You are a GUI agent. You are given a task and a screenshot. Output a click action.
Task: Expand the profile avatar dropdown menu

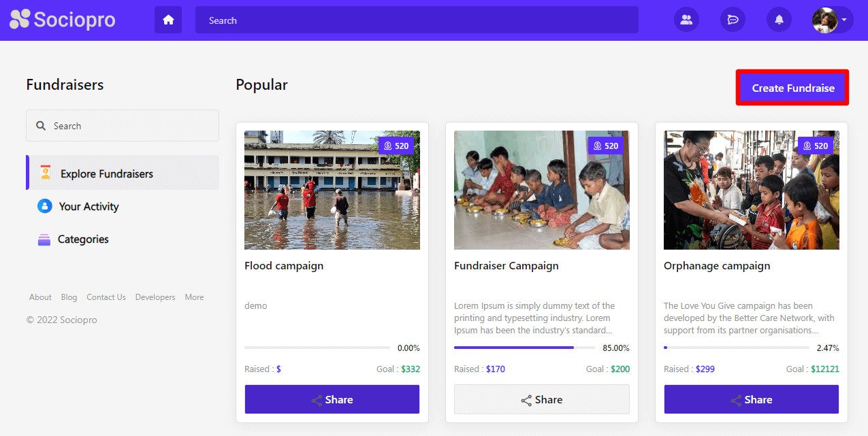(x=844, y=20)
